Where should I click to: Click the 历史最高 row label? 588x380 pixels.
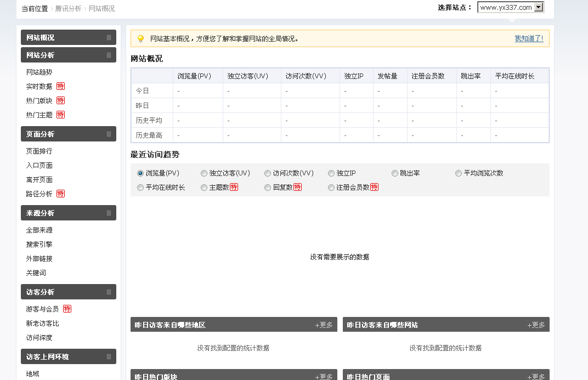(x=149, y=135)
